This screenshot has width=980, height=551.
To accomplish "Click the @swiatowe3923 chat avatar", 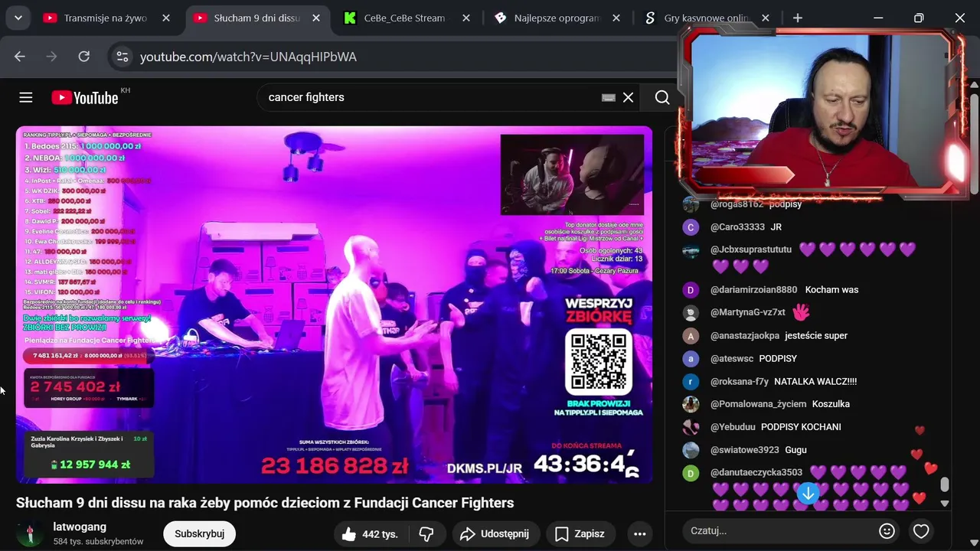I will pos(691,450).
